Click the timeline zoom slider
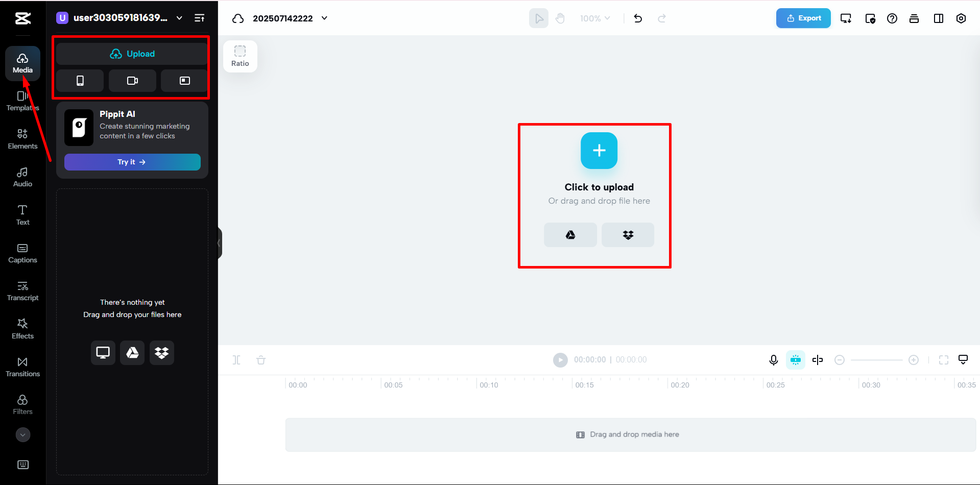This screenshot has height=485, width=980. point(876,360)
